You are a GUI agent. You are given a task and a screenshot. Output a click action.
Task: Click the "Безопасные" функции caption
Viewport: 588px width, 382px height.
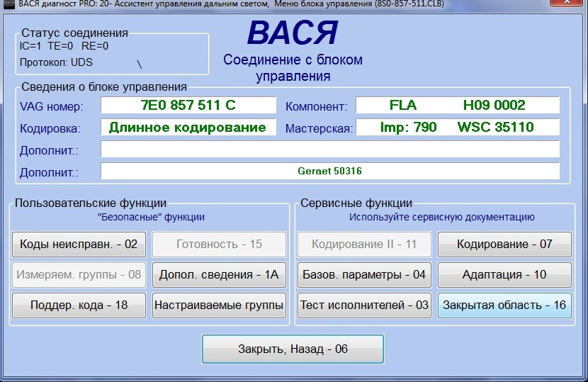coord(151,217)
